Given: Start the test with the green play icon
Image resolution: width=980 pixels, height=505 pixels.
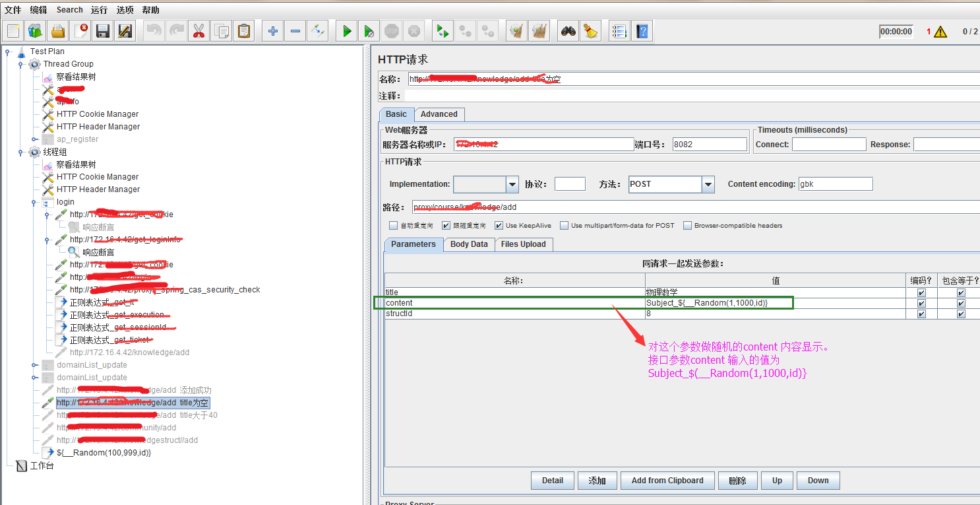Looking at the screenshot, I should tap(347, 30).
